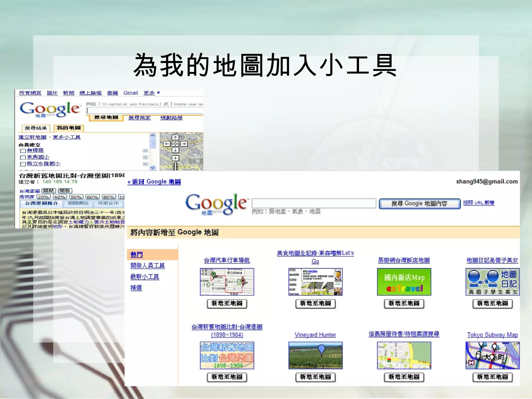Click 搜尋 Google 地圖內容 button
Image resolution: width=532 pixels, height=399 pixels.
coord(419,204)
